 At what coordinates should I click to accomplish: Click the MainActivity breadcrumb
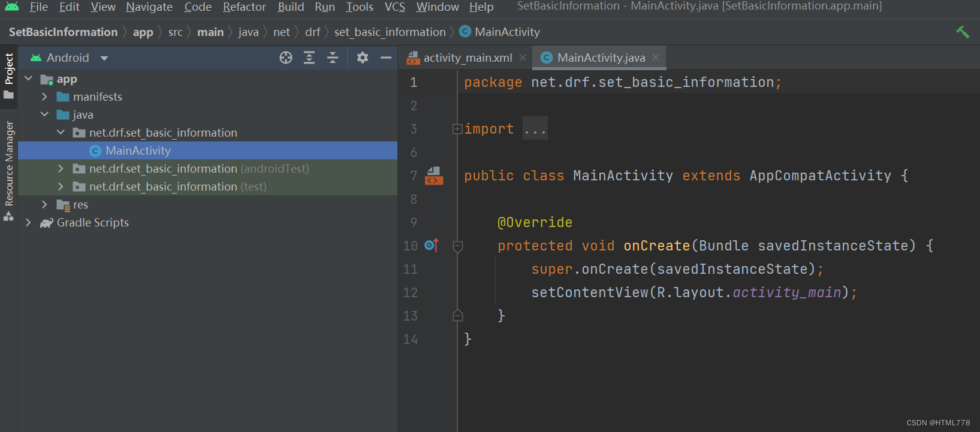click(x=499, y=32)
